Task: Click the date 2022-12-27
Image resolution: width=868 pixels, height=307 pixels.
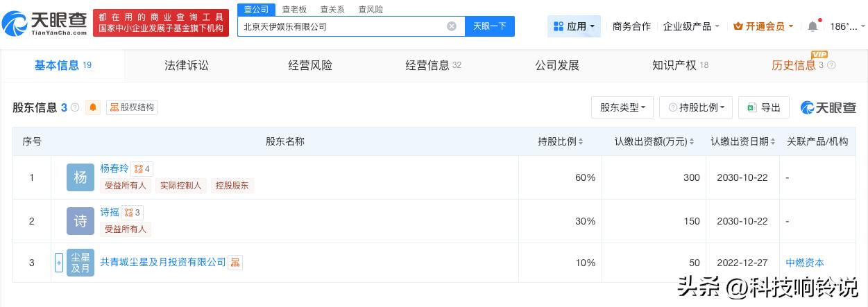Action: click(742, 263)
